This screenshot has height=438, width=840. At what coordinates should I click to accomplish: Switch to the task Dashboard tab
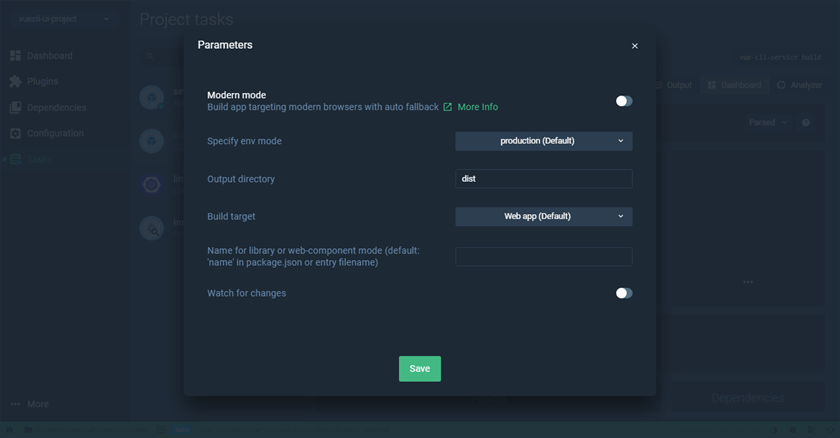click(x=734, y=85)
